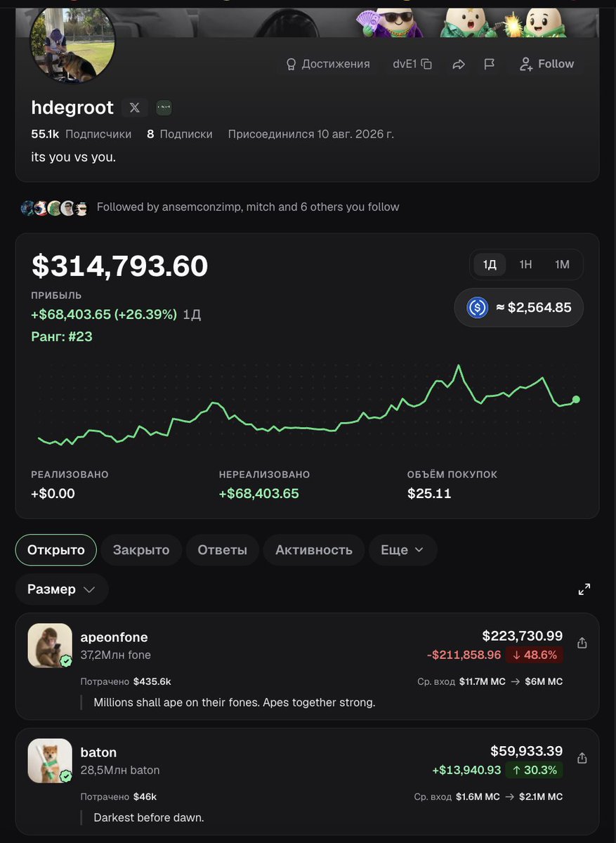Click the 37,2Млн fone holdings text
This screenshot has width=616, height=843.
pos(115,655)
